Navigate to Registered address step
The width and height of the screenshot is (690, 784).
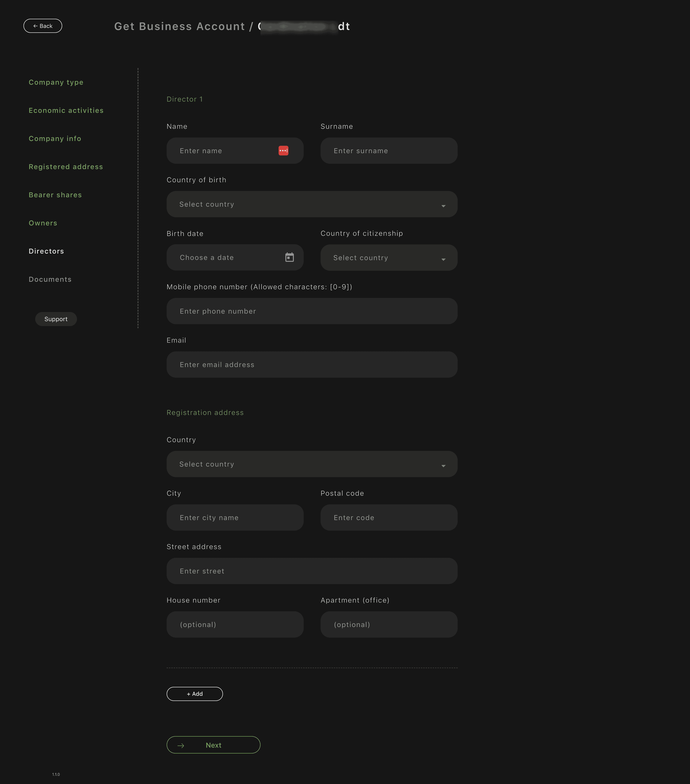tap(66, 167)
